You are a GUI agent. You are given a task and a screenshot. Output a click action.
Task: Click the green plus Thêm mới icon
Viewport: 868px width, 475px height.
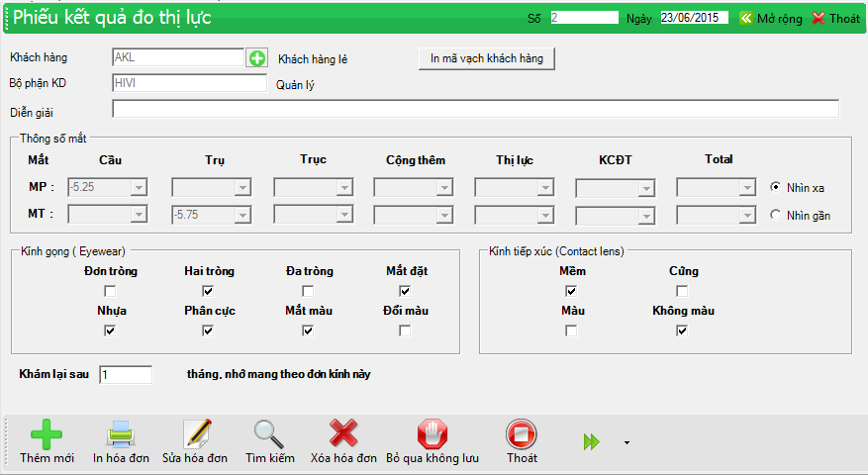pyautogui.click(x=47, y=435)
